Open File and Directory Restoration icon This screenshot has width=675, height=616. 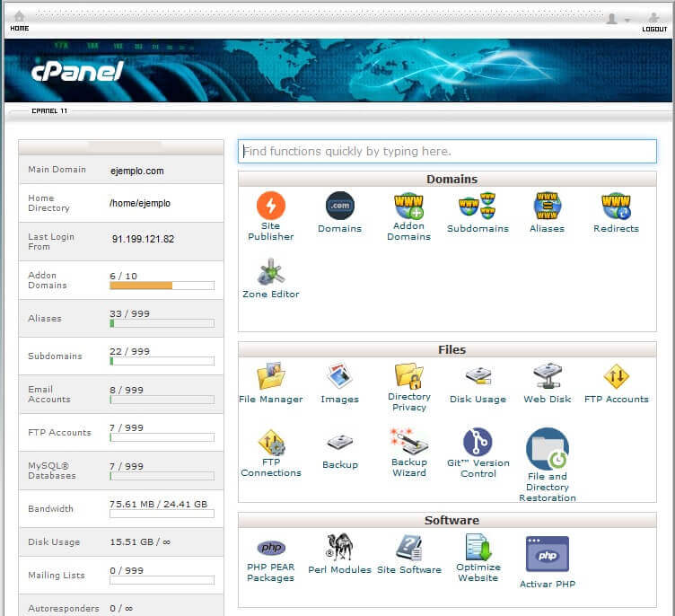click(548, 448)
